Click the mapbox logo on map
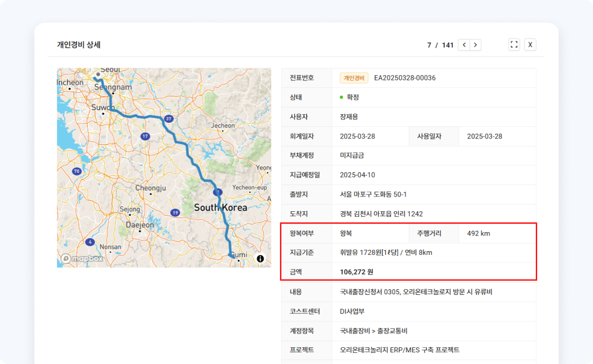This screenshot has height=364, width=593. pos(82,258)
